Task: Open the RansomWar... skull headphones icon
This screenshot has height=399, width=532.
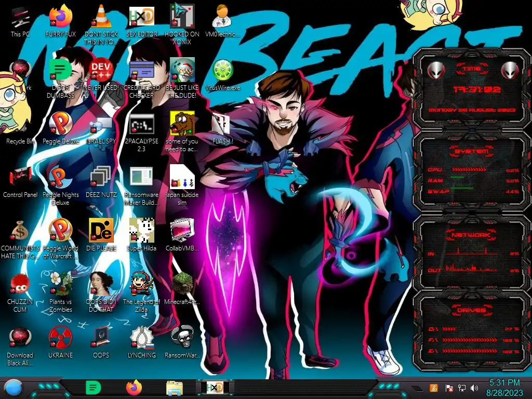Action: pos(182,343)
